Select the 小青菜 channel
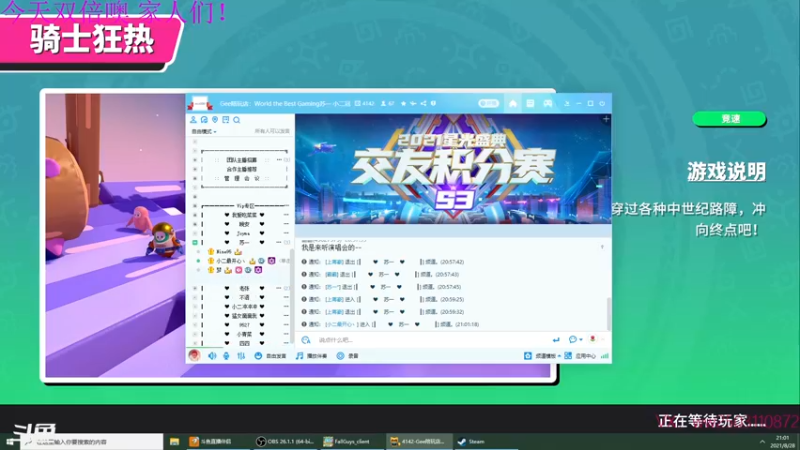Viewport: 800px width, 450px height. pyautogui.click(x=244, y=334)
